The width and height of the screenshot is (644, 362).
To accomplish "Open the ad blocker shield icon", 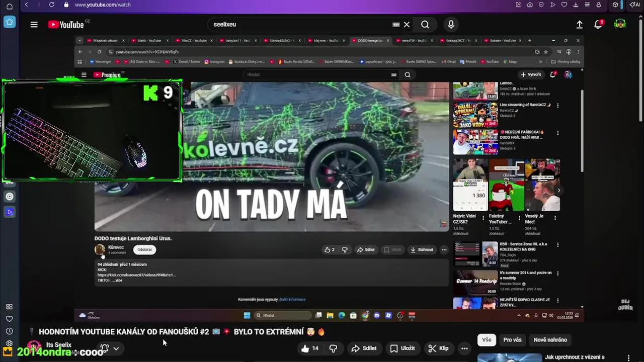I will [541, 5].
